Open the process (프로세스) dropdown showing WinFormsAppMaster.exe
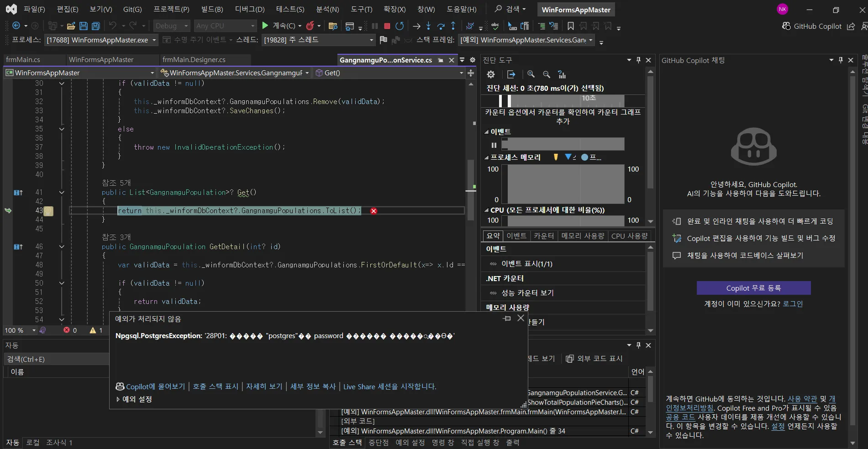 pyautogui.click(x=101, y=40)
